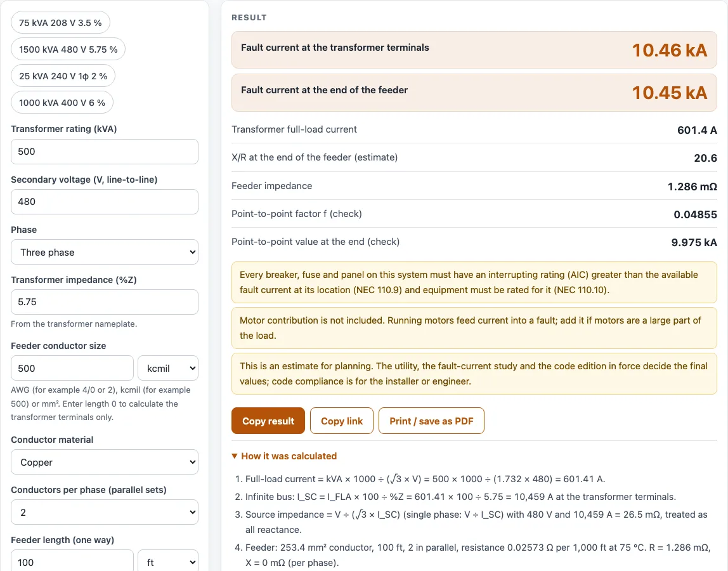Choose the 1500 kVA 480 V 5.75 % preset
728x571 pixels.
click(68, 49)
